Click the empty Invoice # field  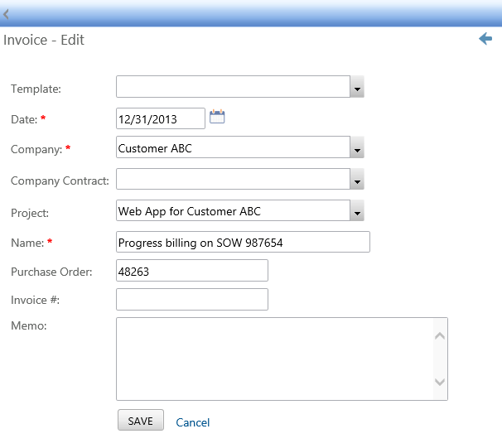(192, 300)
